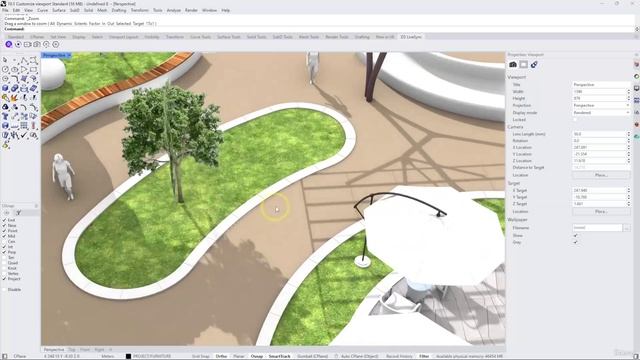
Task: Click the black layer color swatch in status bar
Action: tap(128, 356)
